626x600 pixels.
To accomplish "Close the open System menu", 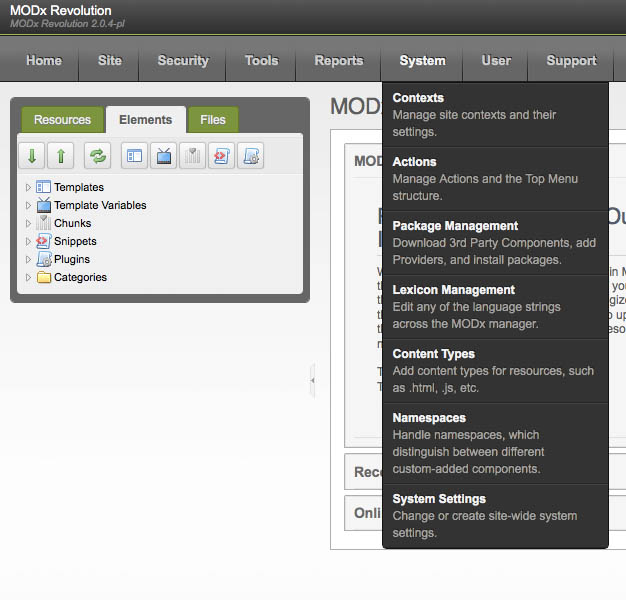I will pyautogui.click(x=422, y=60).
